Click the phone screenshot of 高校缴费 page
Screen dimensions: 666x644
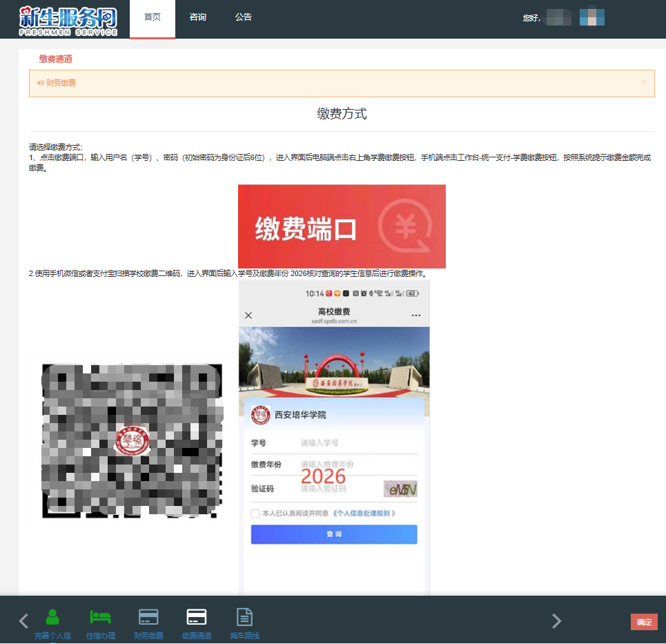[334, 437]
